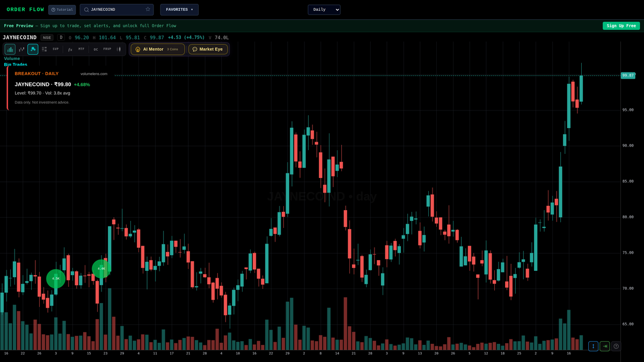Select the Volume bars tool
This screenshot has height=362, width=644.
click(x=10, y=49)
